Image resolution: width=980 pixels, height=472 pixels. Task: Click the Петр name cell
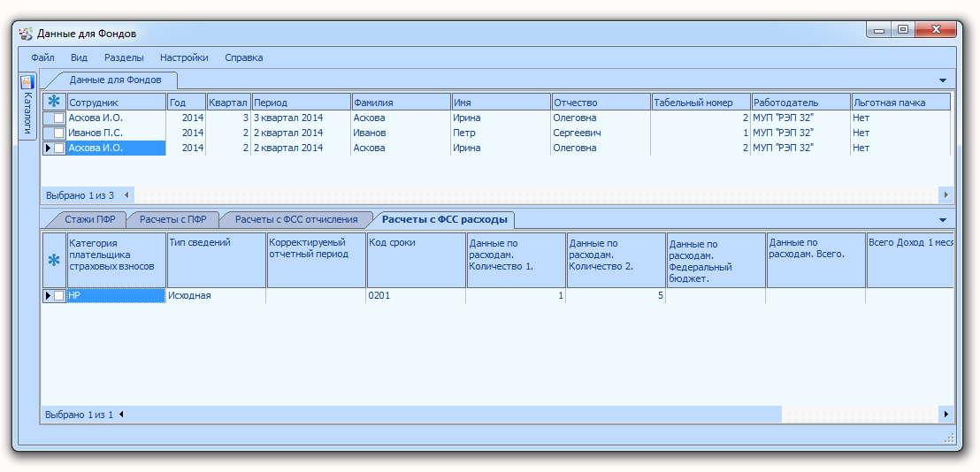pos(501,133)
